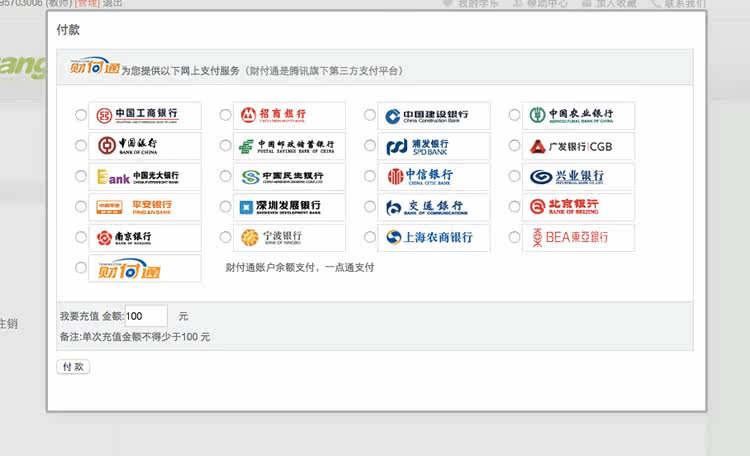Screen dimensions: 750x456
Task: Click the 中国光大银行 logo
Action: (x=145, y=177)
